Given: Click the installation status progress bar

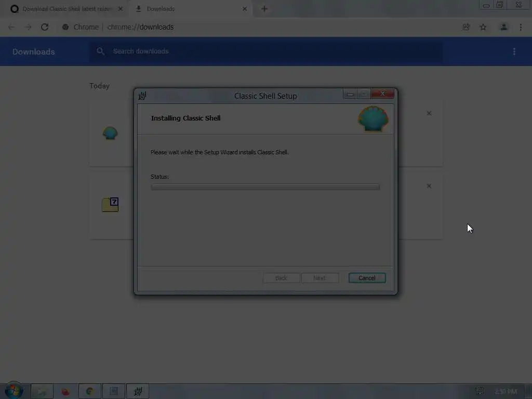Looking at the screenshot, I should pos(265,187).
